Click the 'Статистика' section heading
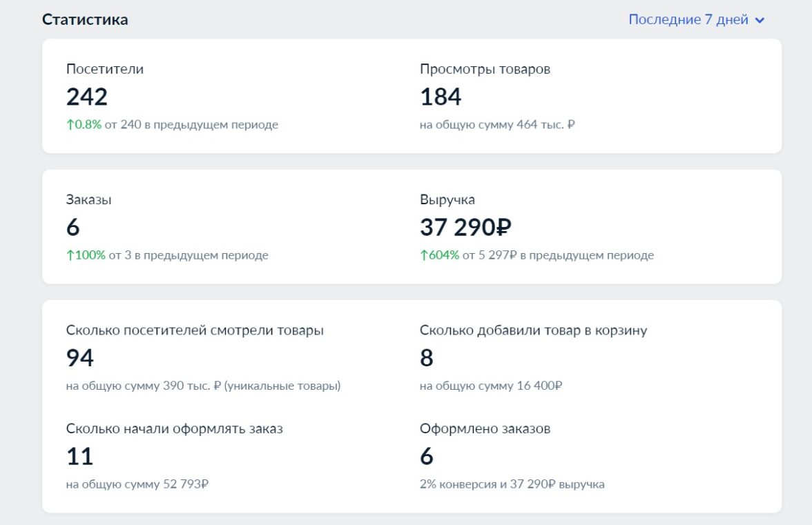This screenshot has width=812, height=525. [85, 19]
